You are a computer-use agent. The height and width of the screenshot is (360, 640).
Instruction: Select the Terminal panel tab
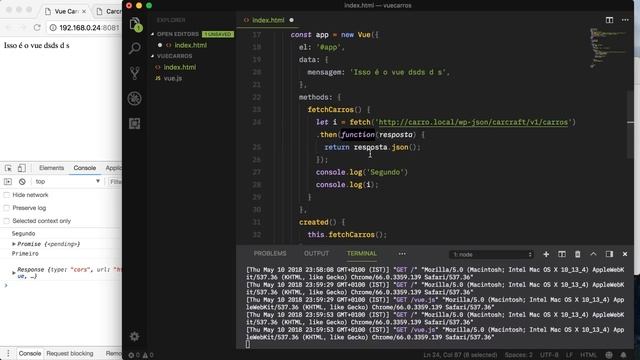click(362, 253)
